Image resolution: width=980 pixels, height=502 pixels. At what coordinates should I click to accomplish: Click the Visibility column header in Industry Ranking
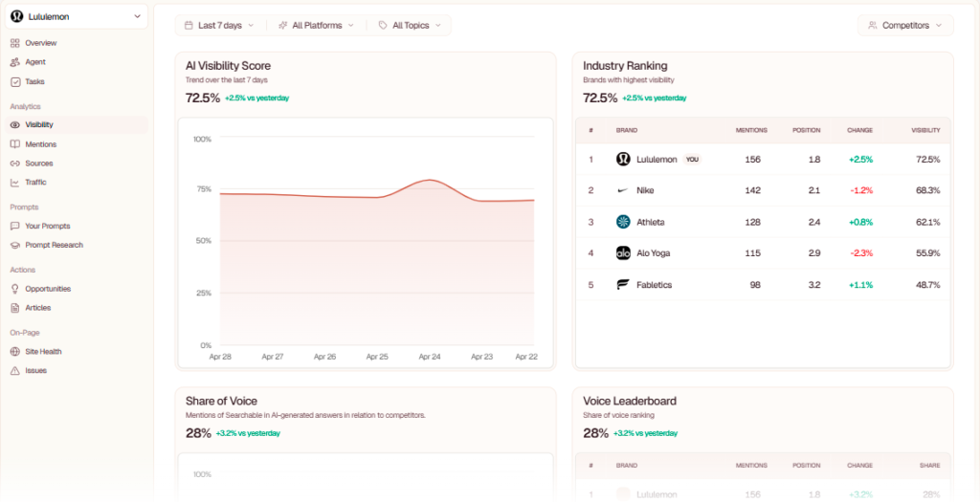point(925,130)
